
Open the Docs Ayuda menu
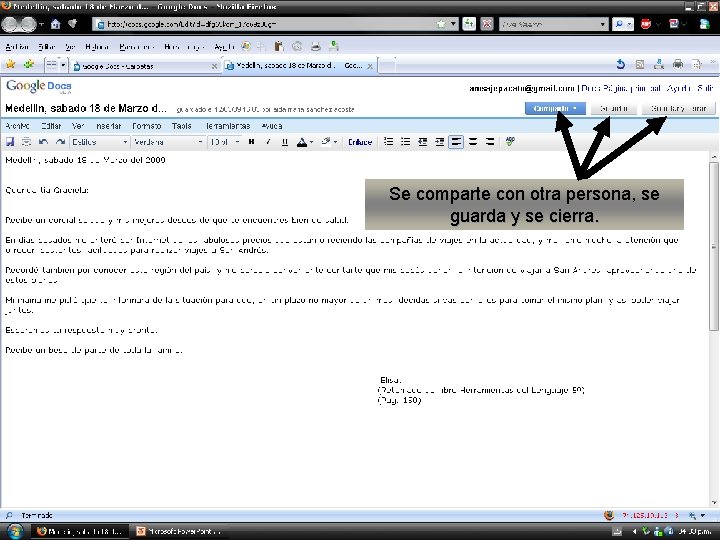[x=272, y=126]
